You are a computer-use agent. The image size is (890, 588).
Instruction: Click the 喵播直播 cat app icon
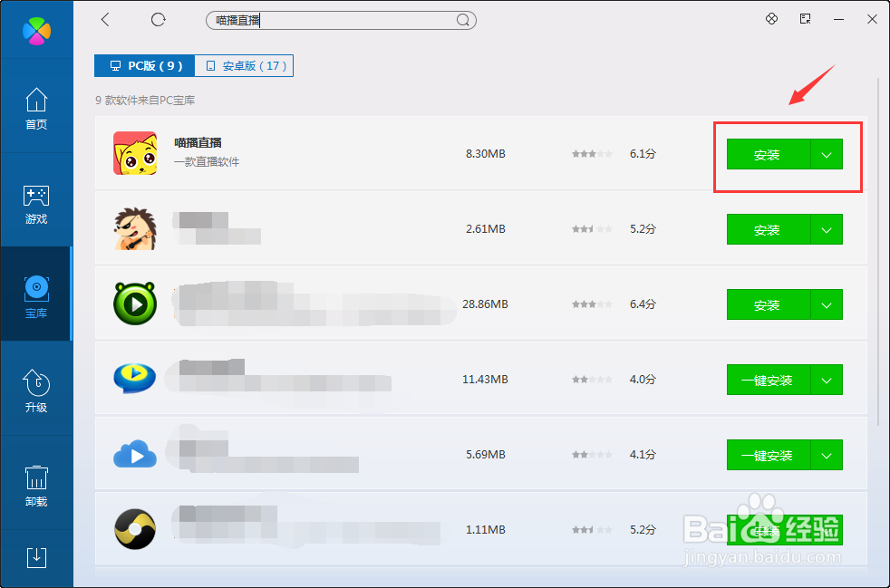click(x=135, y=153)
